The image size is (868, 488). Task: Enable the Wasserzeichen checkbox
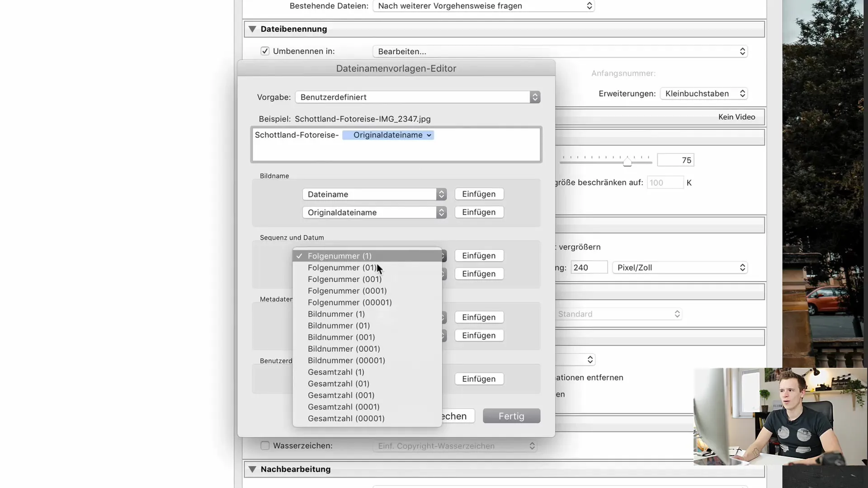[x=265, y=446]
